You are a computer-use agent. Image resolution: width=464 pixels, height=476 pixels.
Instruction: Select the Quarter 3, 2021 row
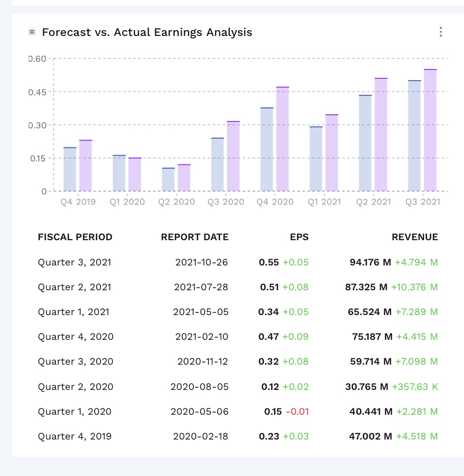tap(74, 263)
